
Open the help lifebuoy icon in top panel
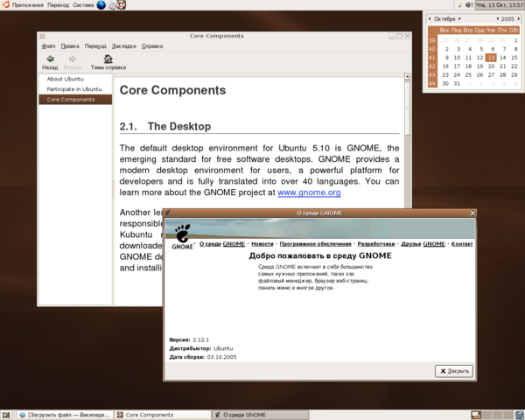[x=120, y=5]
